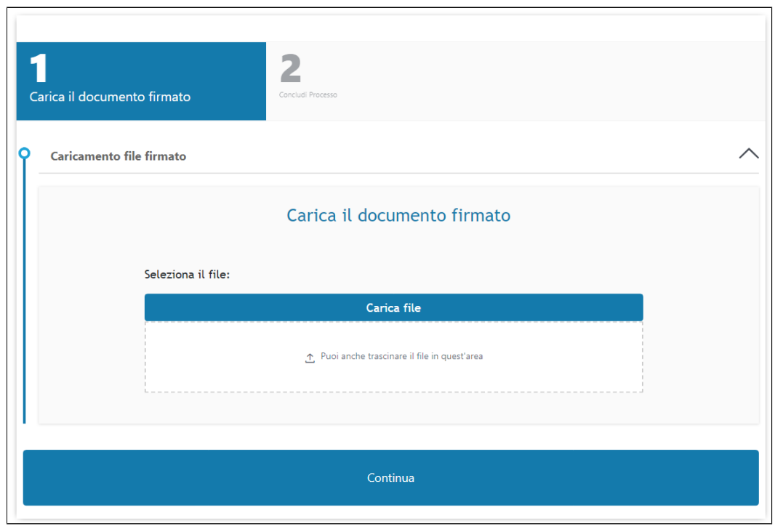The image size is (783, 532).
Task: Select step 1 Carica il documento firmato tab
Action: [x=141, y=81]
